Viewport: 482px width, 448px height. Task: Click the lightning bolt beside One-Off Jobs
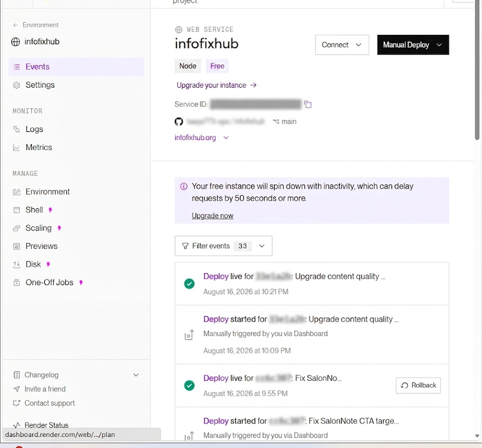tap(81, 283)
